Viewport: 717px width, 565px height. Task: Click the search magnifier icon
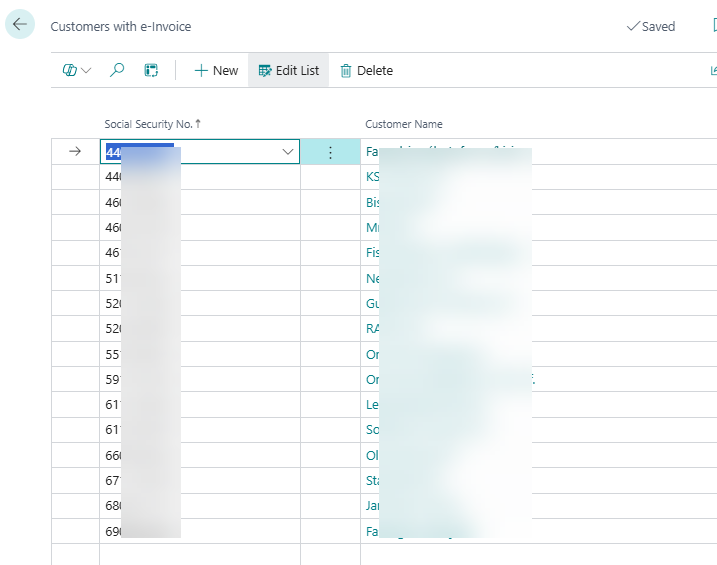pyautogui.click(x=117, y=70)
